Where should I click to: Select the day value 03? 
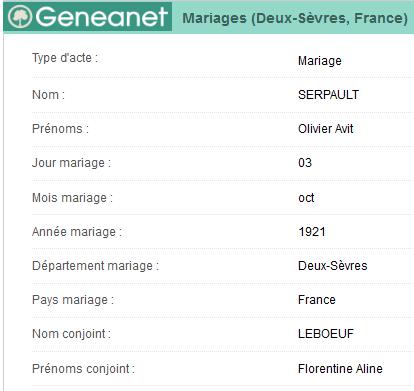pyautogui.click(x=305, y=163)
